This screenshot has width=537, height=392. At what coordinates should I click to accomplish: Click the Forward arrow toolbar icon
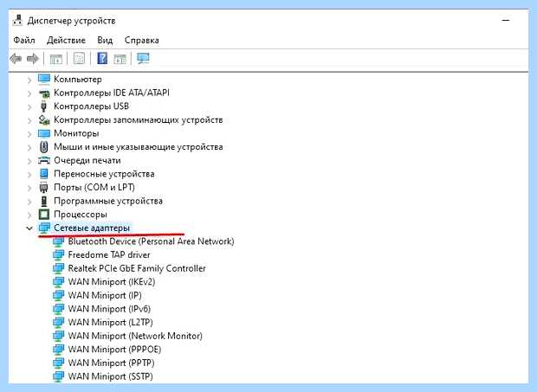(x=33, y=59)
